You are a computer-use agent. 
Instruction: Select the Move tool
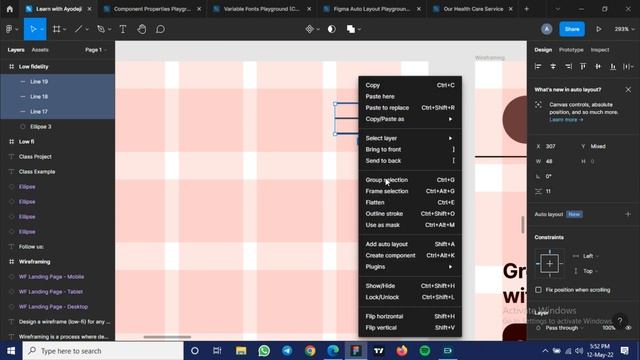coord(33,29)
